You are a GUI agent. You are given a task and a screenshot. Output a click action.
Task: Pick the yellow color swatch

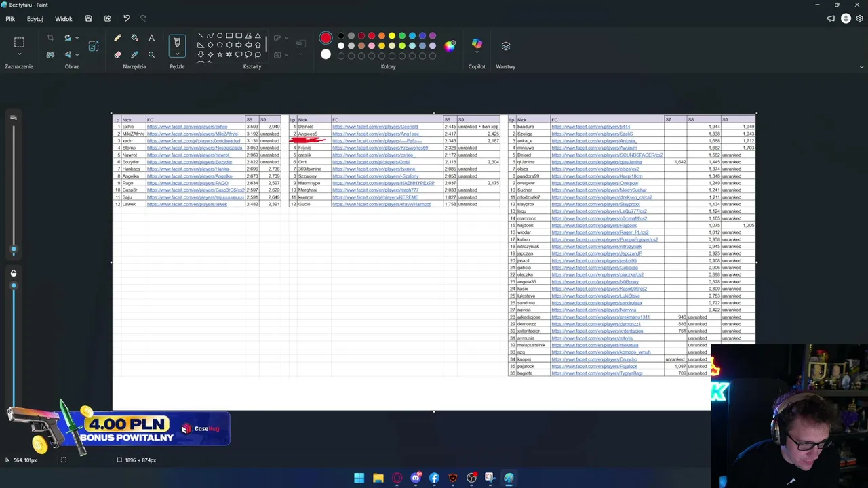[392, 35]
